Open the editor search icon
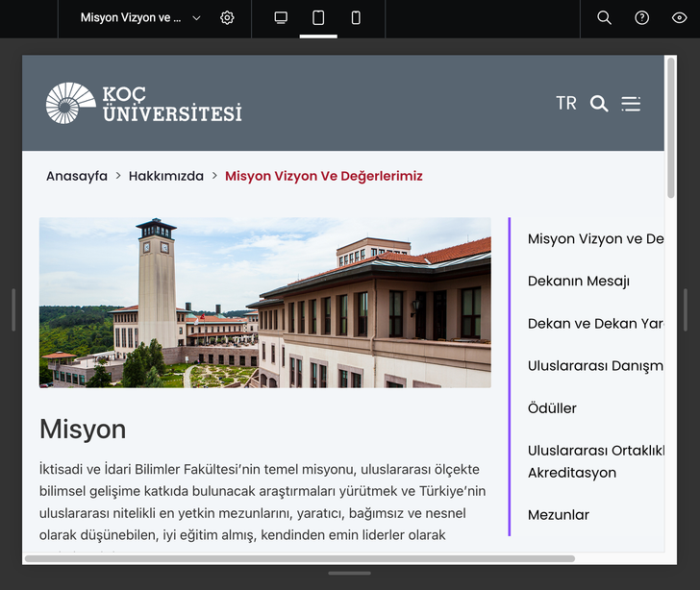Image resolution: width=700 pixels, height=590 pixels. 604,18
